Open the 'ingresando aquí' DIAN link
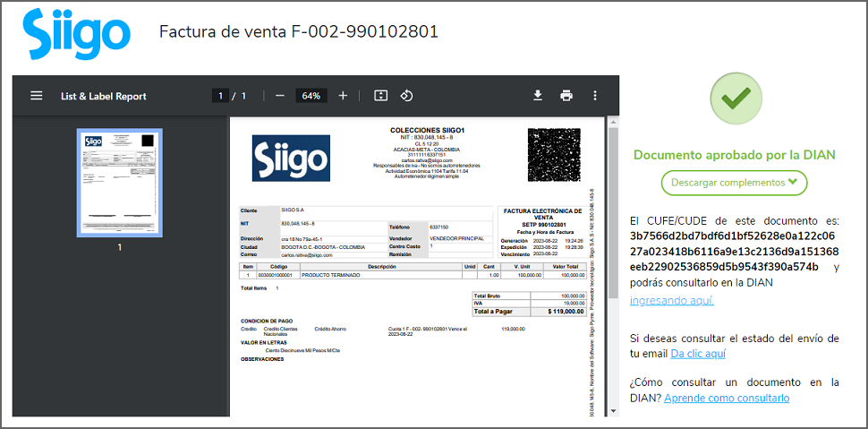Screen dimensions: 868x429 click(671, 301)
